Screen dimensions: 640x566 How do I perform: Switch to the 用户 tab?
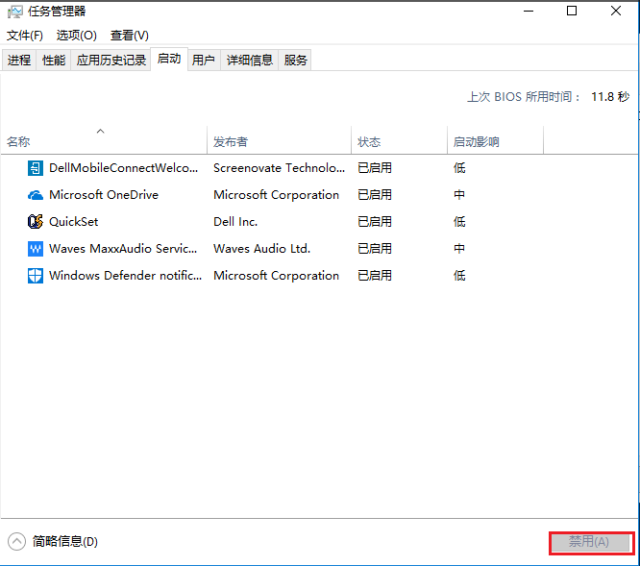pos(204,60)
